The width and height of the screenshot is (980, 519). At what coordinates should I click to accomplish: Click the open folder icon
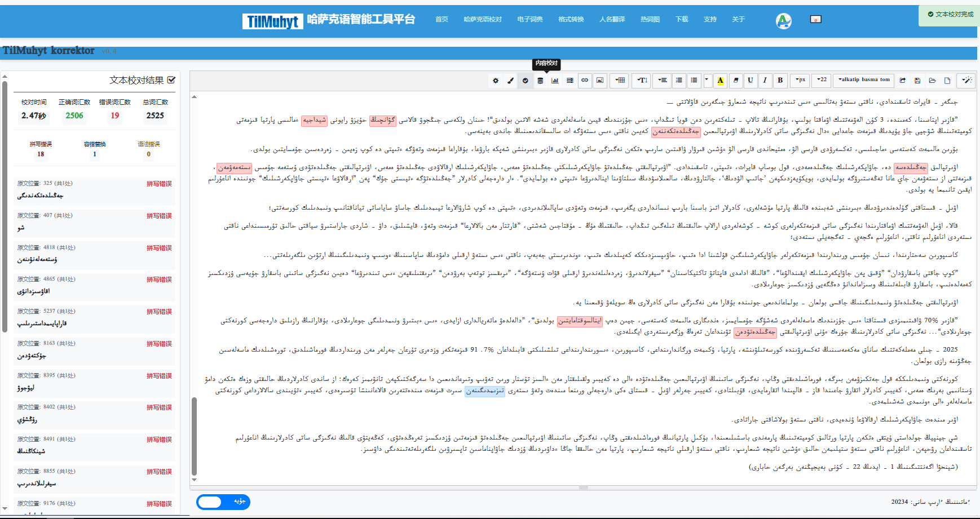(x=932, y=81)
